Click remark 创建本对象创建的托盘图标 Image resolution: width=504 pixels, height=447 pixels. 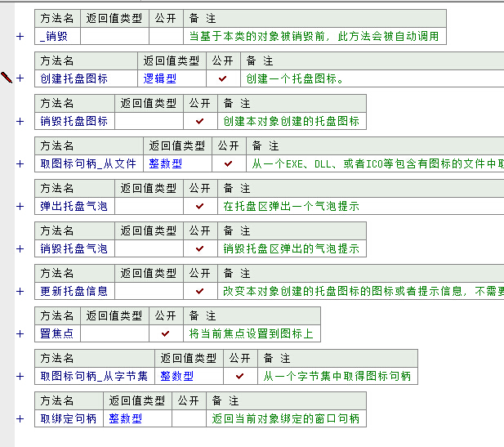tap(292, 121)
